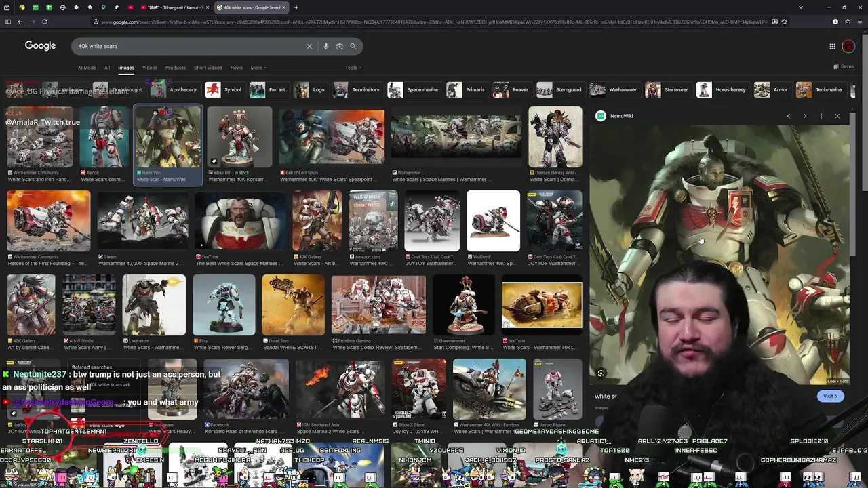Filter images by the Symbol chip
The width and height of the screenshot is (868, 488).
[x=224, y=89]
